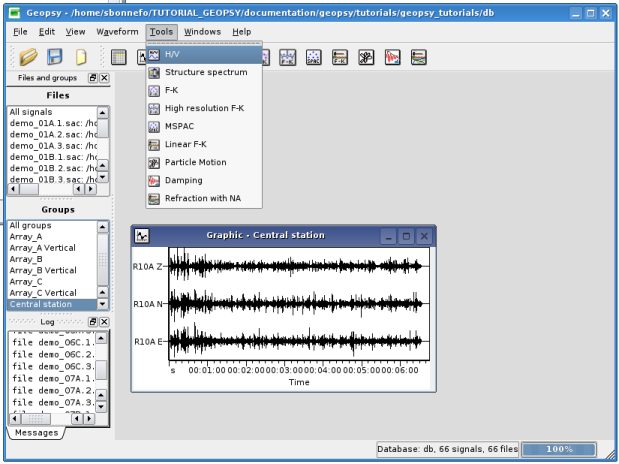Select the Central station group
619x464 pixels.
(53, 304)
